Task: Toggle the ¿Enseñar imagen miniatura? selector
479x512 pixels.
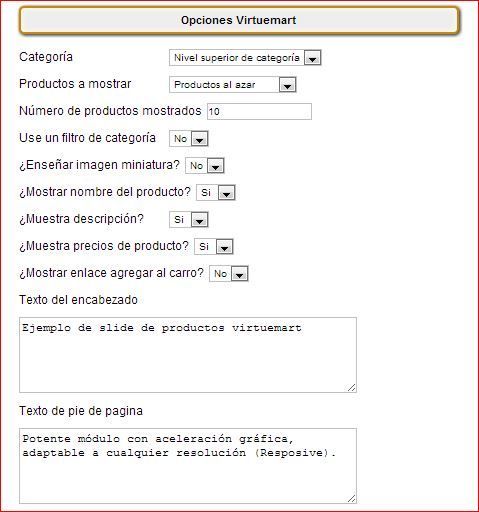Action: [205, 166]
